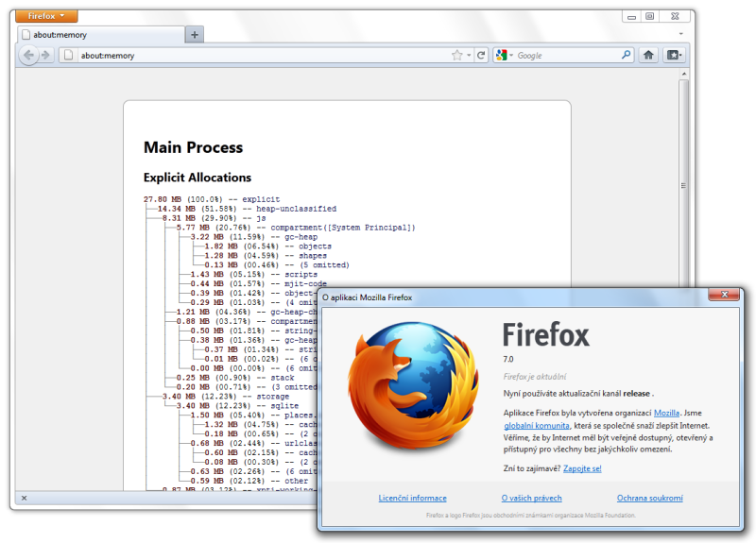The image size is (756, 543).
Task: Click the 3.40 MB storage row
Action: tap(226, 397)
